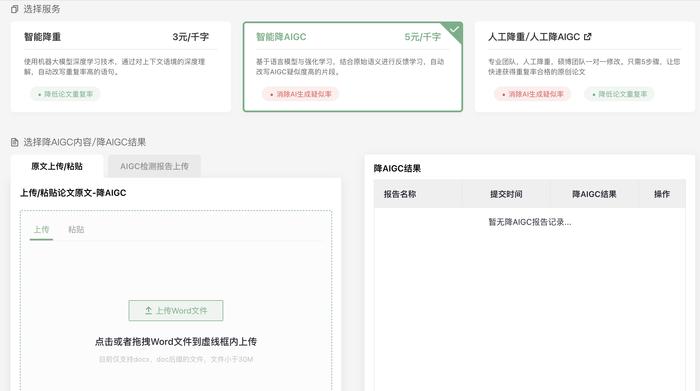This screenshot has height=391, width=700.
Task: Click the 选择降AIGC内容/降AIGC结果 section heading
Action: (84, 142)
